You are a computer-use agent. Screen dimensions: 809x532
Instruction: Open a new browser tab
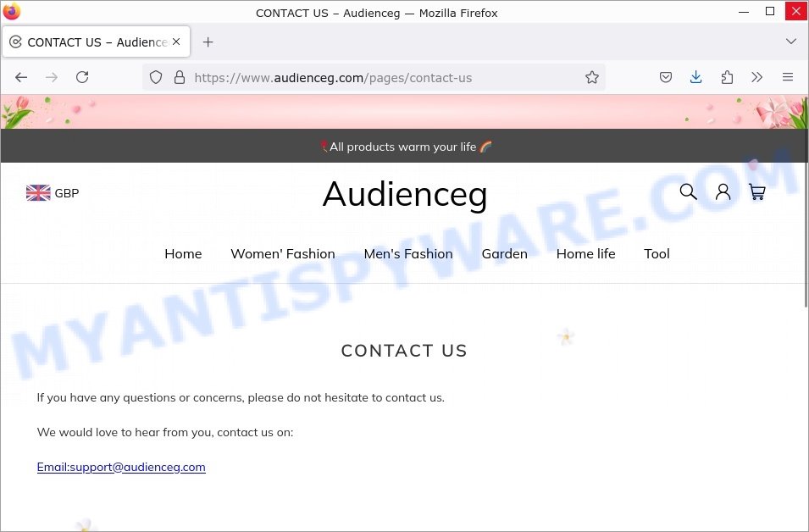tap(208, 42)
